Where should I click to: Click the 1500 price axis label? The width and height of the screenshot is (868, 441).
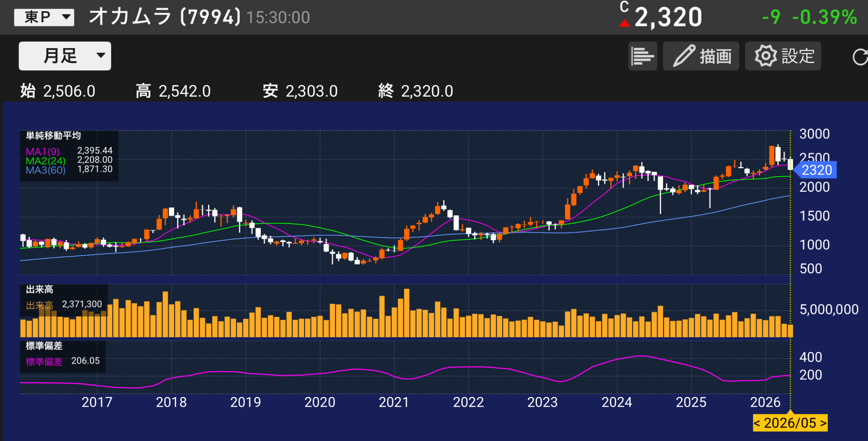[814, 216]
